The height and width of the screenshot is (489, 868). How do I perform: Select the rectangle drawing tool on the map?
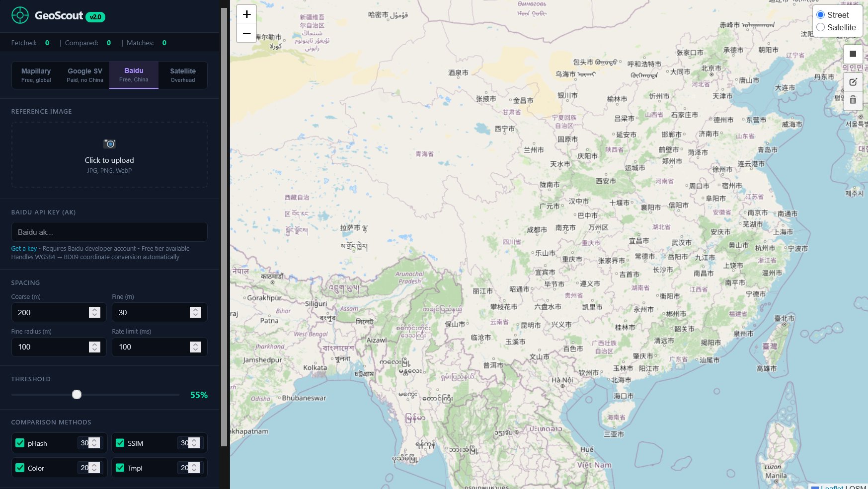click(853, 54)
